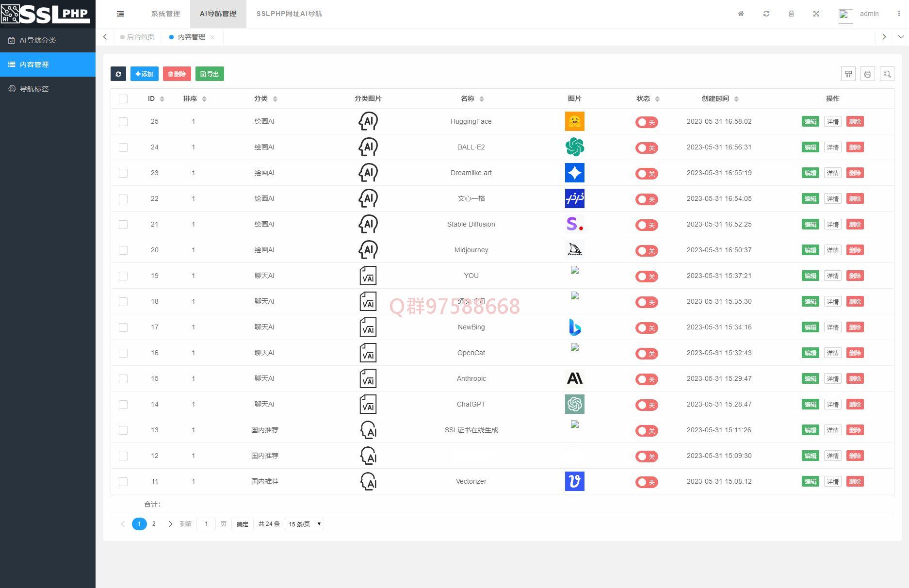Click Vectorizer logo image
The width and height of the screenshot is (909, 588).
[574, 481]
